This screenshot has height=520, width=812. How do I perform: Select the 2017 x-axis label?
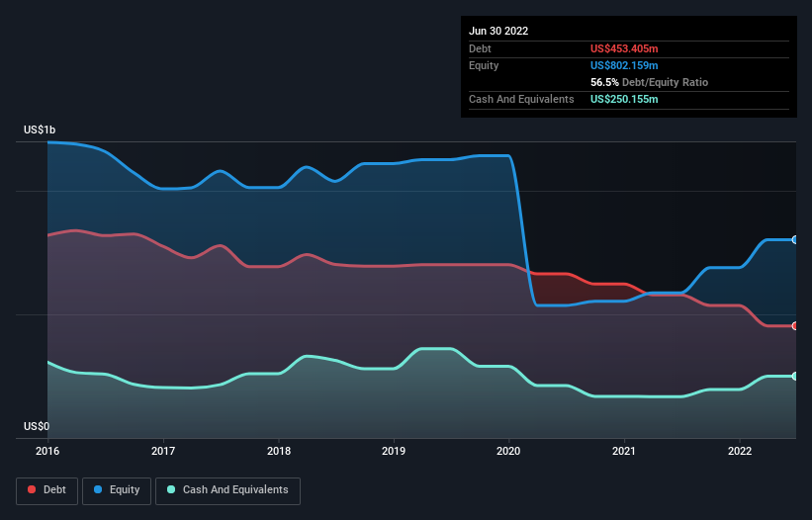[x=163, y=451]
